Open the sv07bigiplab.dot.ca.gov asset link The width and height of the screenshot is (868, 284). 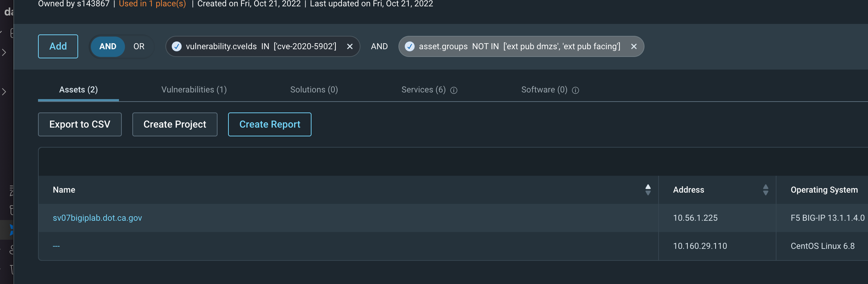point(98,218)
